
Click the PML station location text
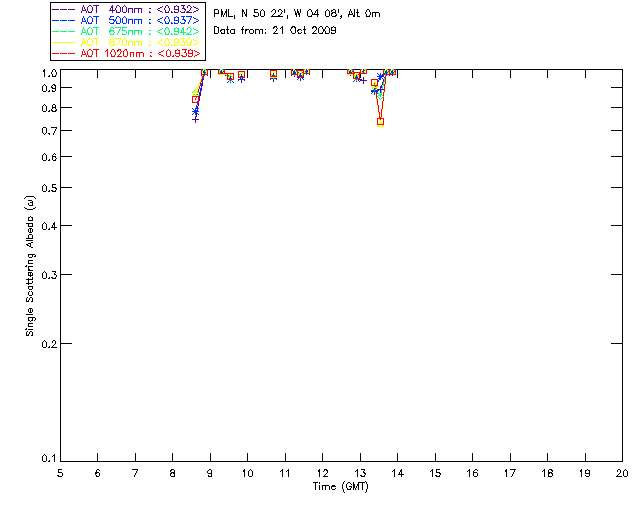(x=297, y=14)
